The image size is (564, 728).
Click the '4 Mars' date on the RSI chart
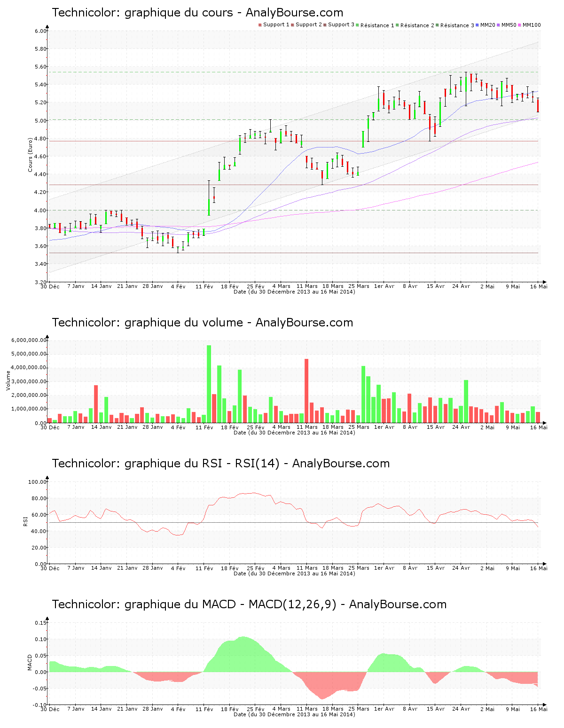click(x=282, y=568)
